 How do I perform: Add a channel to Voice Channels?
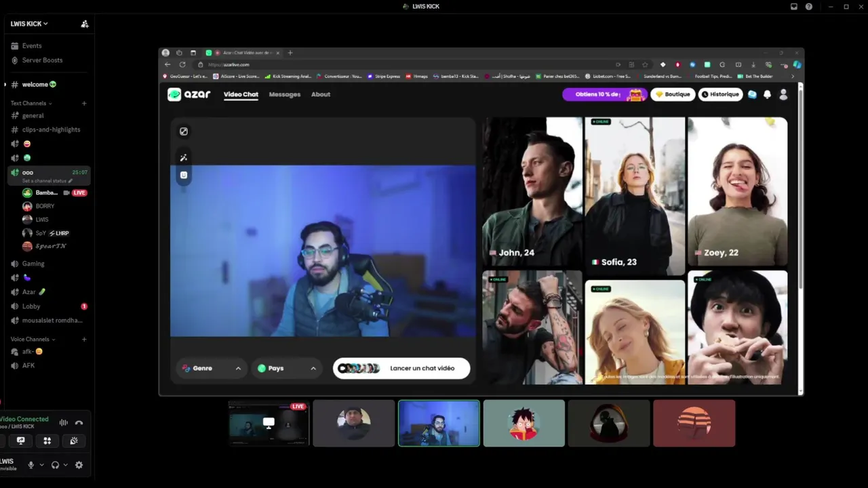tap(84, 339)
